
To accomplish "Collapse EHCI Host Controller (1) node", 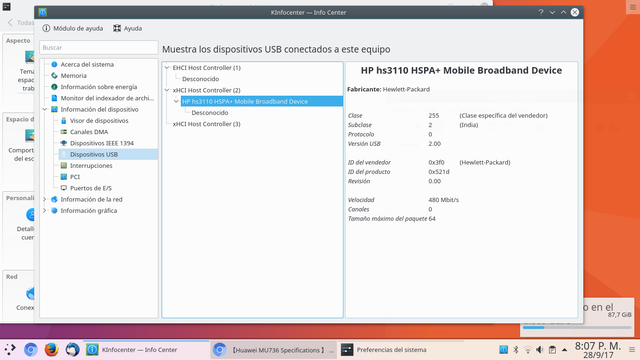I will click(167, 68).
